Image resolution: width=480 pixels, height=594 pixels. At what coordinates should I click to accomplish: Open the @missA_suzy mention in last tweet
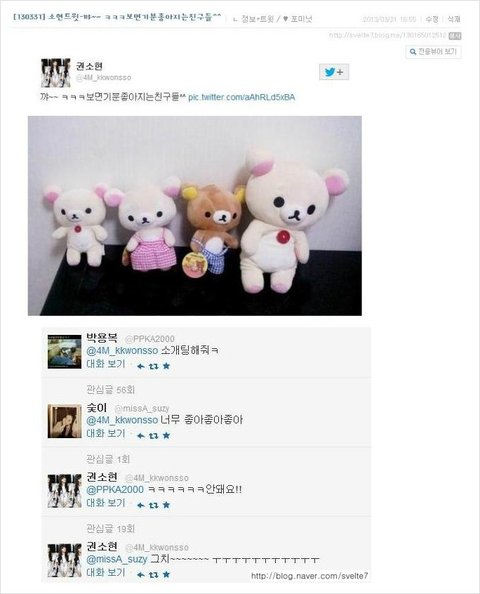(117, 559)
